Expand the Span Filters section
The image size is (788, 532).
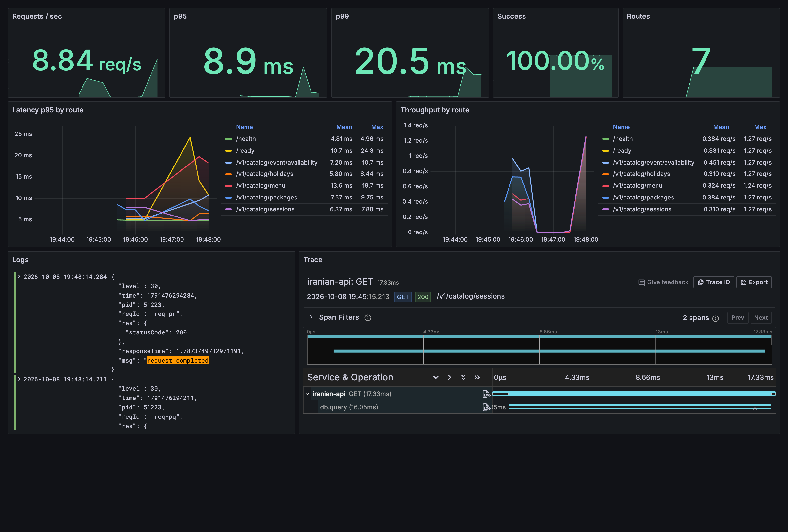[311, 317]
